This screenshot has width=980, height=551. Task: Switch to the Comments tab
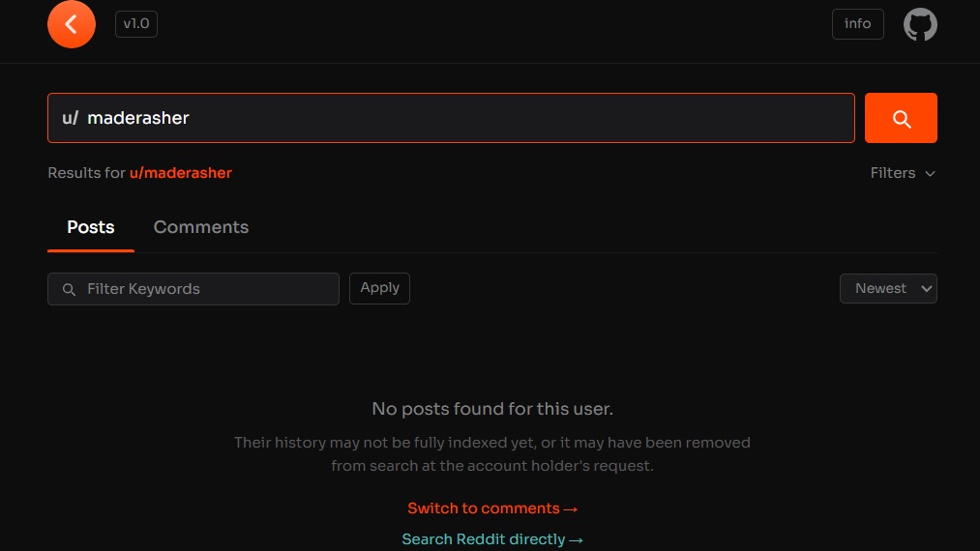201,227
